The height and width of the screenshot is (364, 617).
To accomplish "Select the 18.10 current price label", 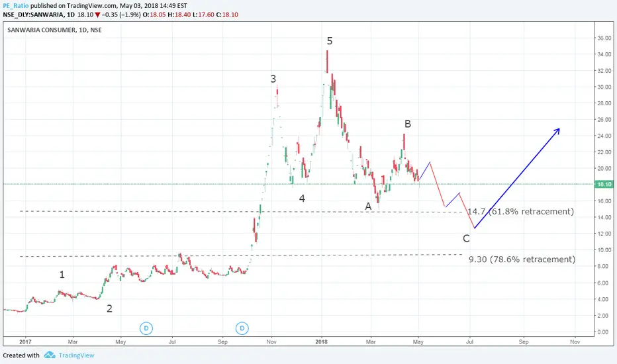I will click(604, 184).
